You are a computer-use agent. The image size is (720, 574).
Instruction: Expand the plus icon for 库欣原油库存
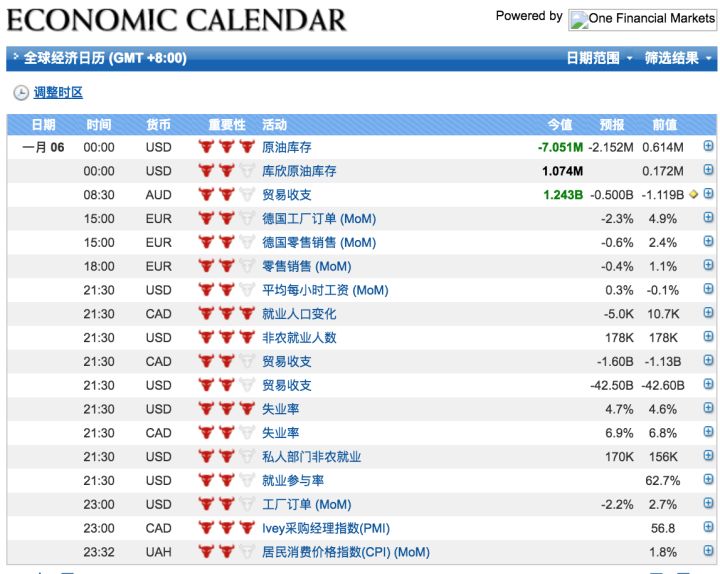click(708, 171)
